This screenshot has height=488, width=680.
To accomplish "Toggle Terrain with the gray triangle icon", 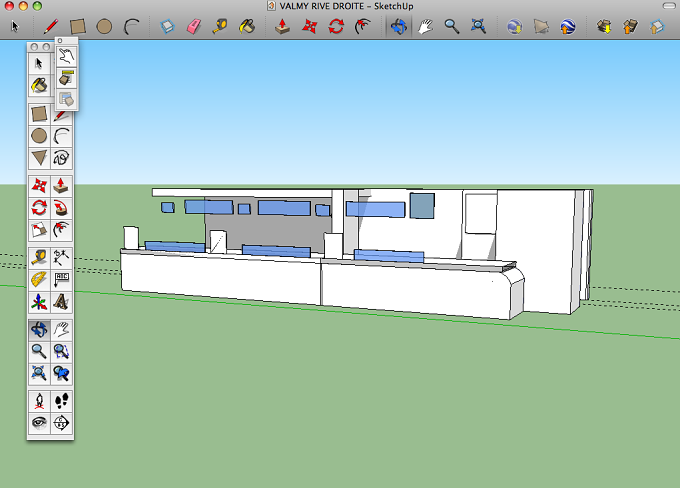I will click(x=541, y=26).
